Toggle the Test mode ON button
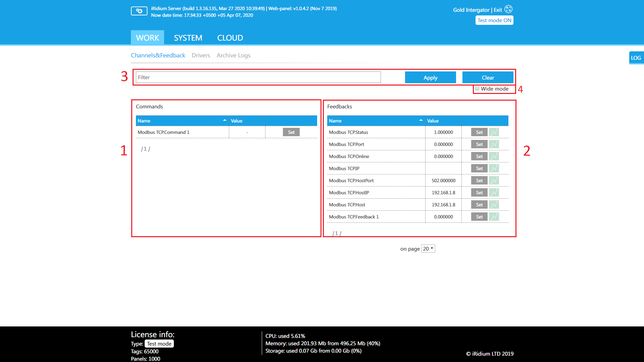 click(x=494, y=20)
